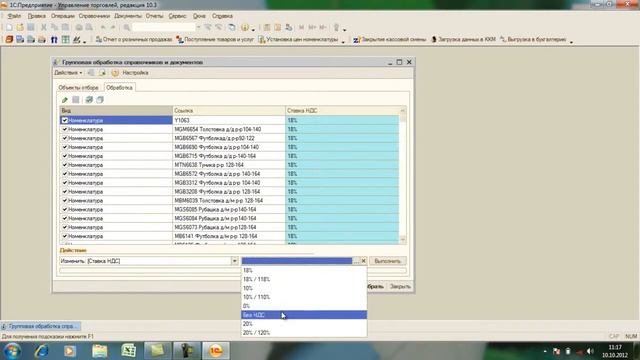Select 20% from the VAT rate list

click(304, 324)
